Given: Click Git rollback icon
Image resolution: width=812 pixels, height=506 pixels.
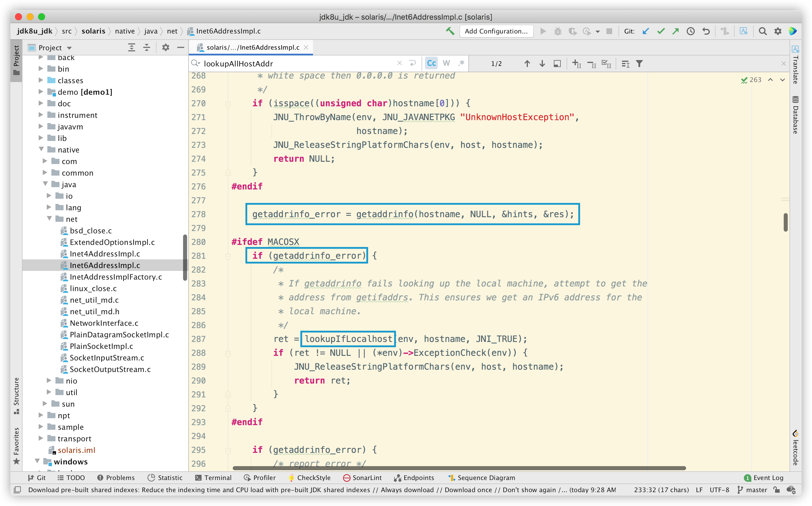Looking at the screenshot, I should pos(706,31).
